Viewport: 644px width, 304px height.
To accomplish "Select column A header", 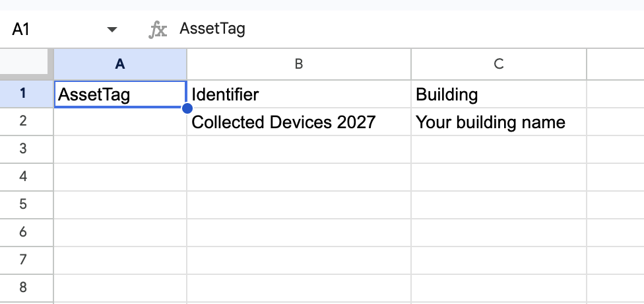I will pos(120,64).
